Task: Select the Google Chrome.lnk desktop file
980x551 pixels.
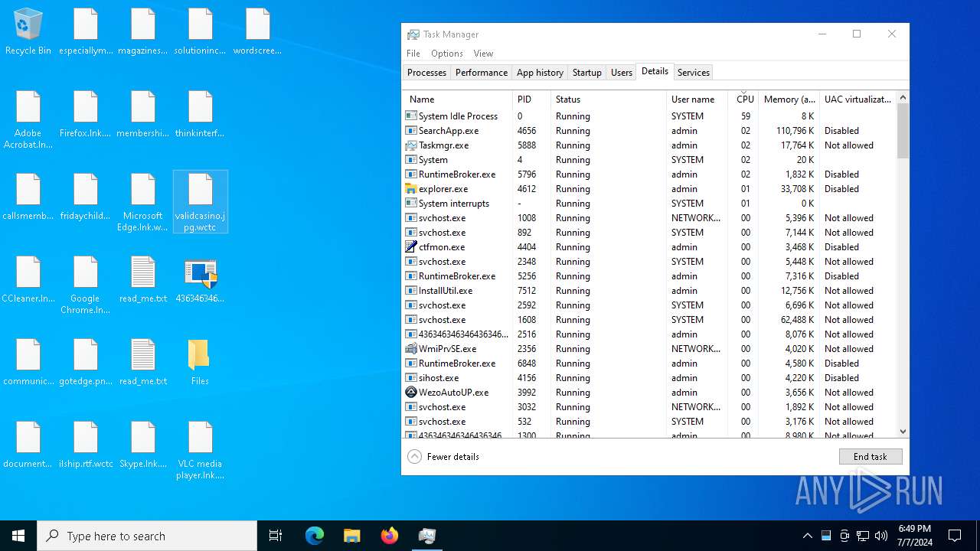Action: (x=85, y=285)
